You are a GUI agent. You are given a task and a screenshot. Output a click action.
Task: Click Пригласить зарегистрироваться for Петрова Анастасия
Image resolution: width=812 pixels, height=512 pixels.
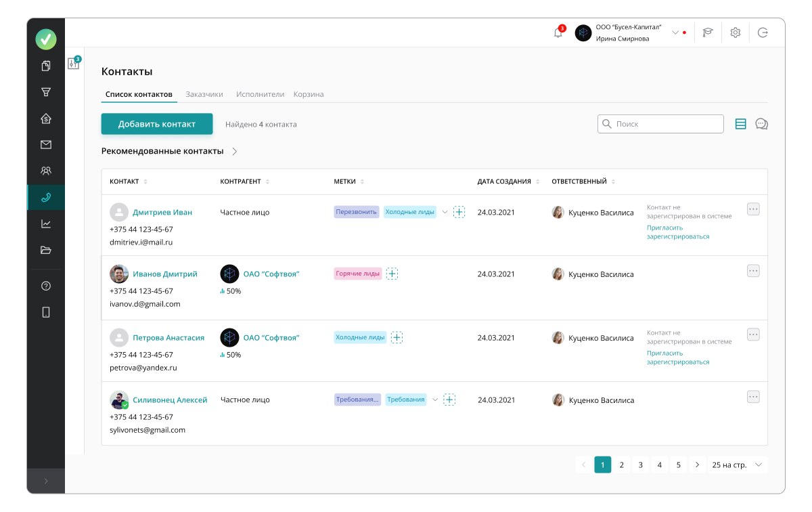(677, 358)
